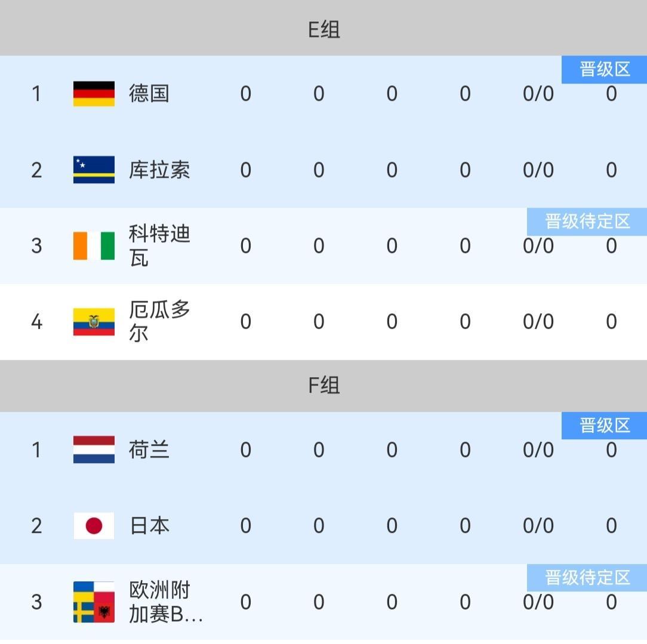This screenshot has width=647, height=644.
Task: Tap the F组 group header
Action: (323, 386)
